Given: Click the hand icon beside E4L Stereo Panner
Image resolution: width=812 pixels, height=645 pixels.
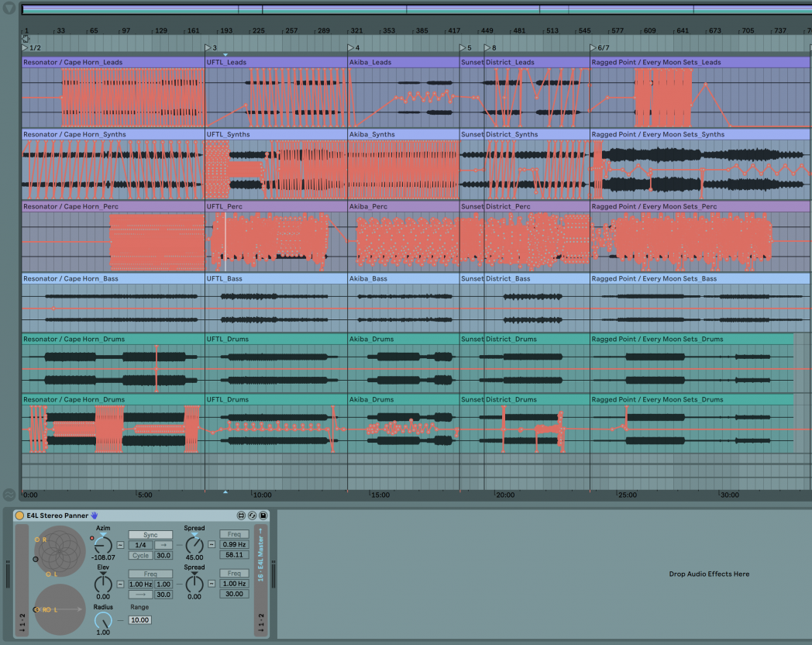Looking at the screenshot, I should tap(95, 515).
